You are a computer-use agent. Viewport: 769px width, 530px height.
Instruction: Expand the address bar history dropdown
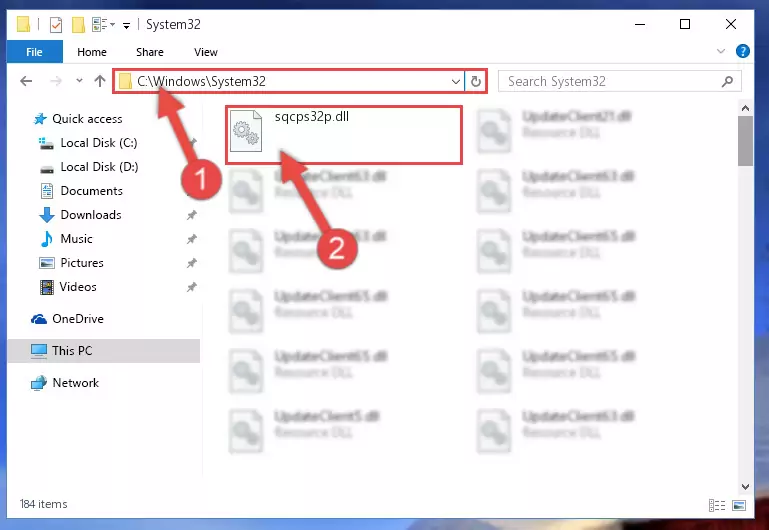click(x=456, y=81)
